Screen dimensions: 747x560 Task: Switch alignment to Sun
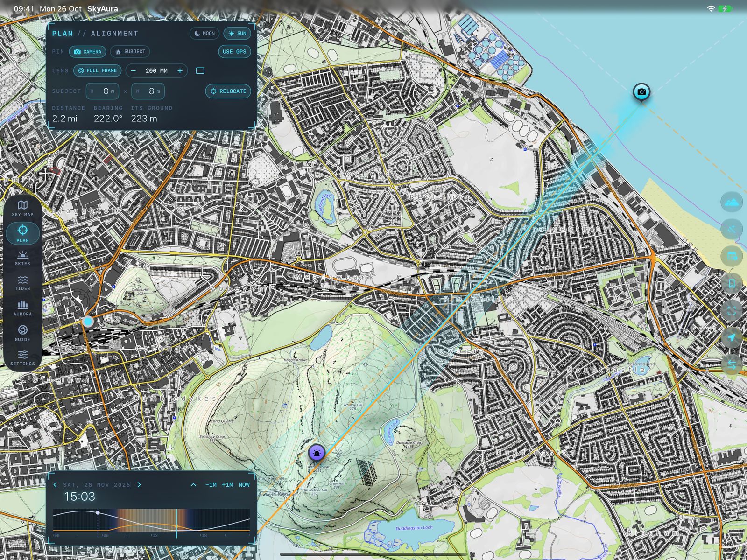tap(237, 33)
